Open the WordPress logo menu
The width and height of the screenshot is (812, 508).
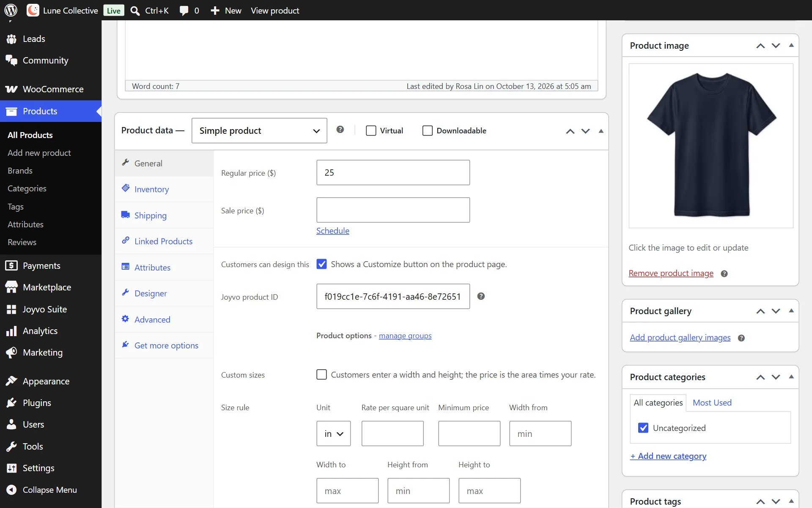pos(11,10)
